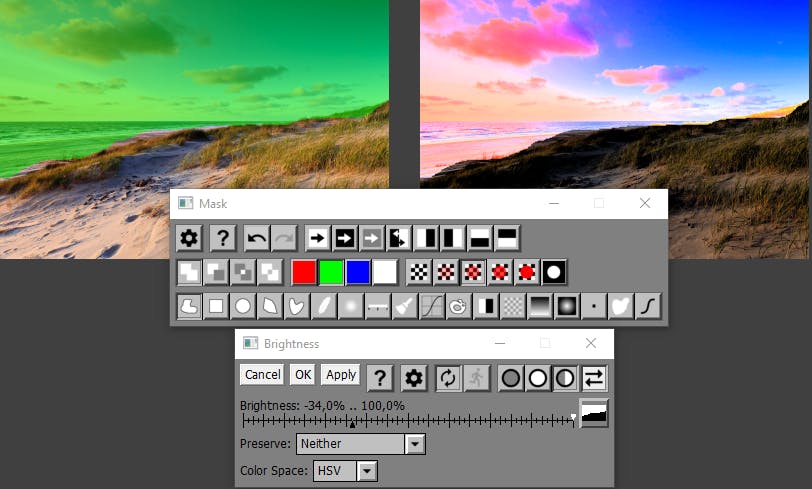Toggle checkerboard overlay with faint red tint

446,272
